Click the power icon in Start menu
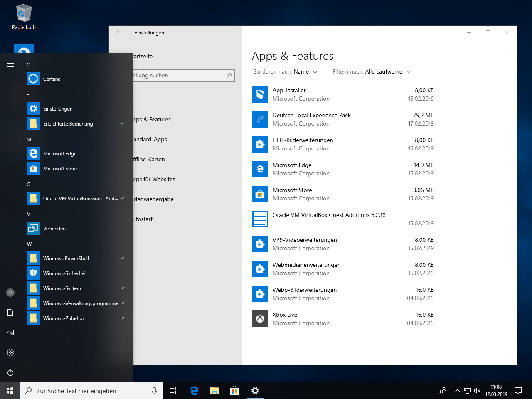 [10, 372]
